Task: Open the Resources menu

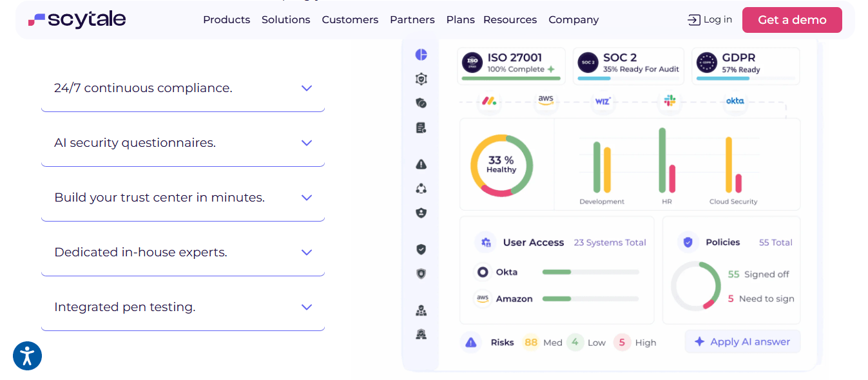Action: coord(510,20)
